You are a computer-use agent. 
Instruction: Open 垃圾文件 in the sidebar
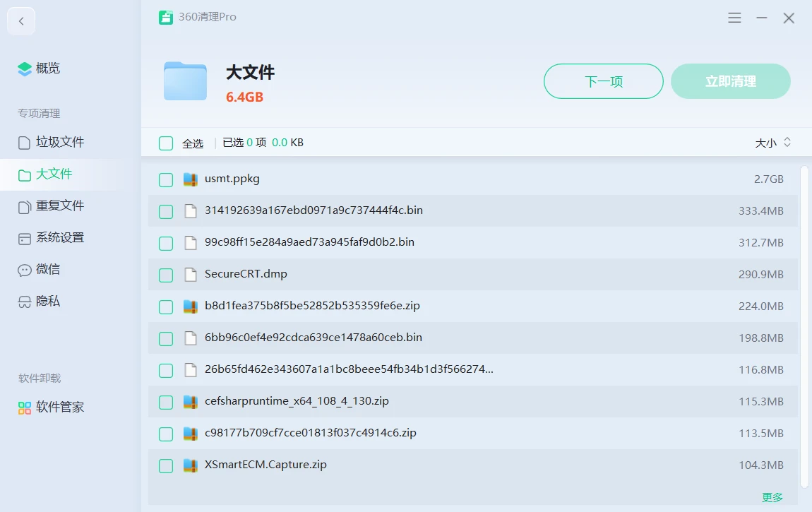[59, 143]
